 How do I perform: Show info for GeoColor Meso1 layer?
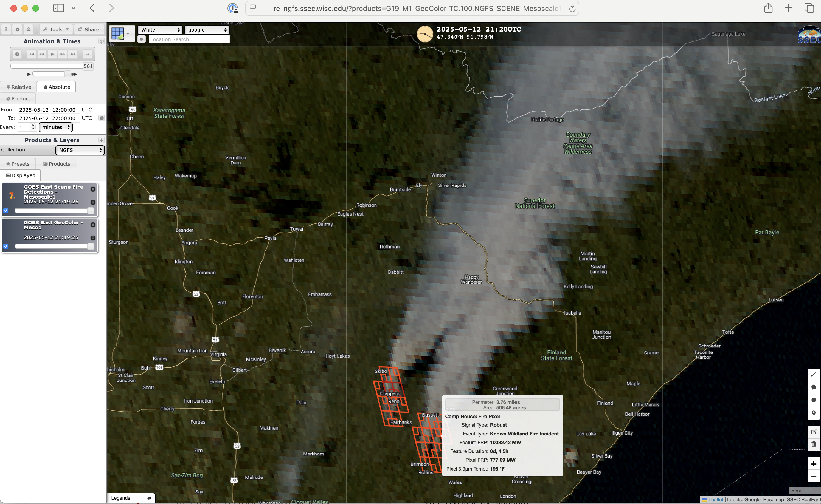click(x=93, y=238)
